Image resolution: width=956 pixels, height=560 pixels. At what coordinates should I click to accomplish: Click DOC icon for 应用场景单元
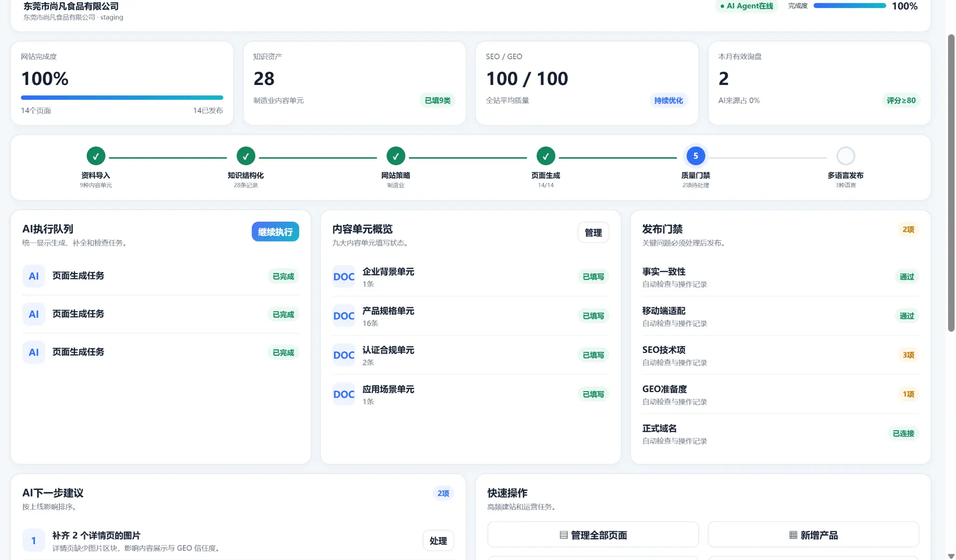coord(344,394)
